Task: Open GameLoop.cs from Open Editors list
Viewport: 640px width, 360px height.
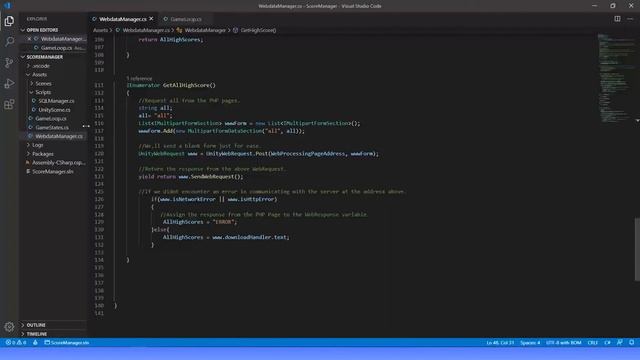Action: click(56, 48)
